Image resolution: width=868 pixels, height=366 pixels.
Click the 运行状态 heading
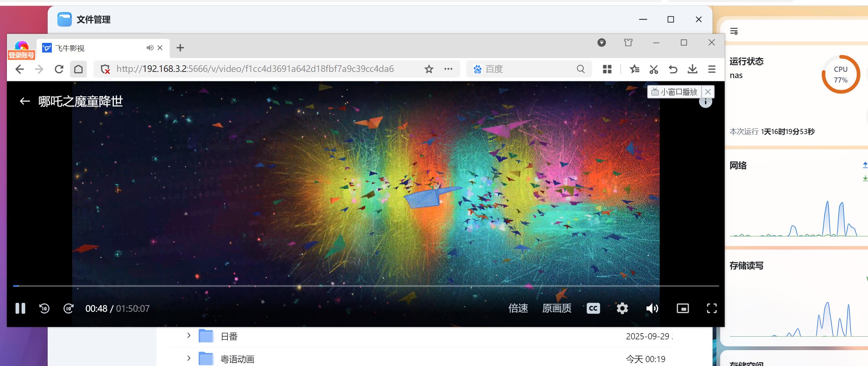746,62
